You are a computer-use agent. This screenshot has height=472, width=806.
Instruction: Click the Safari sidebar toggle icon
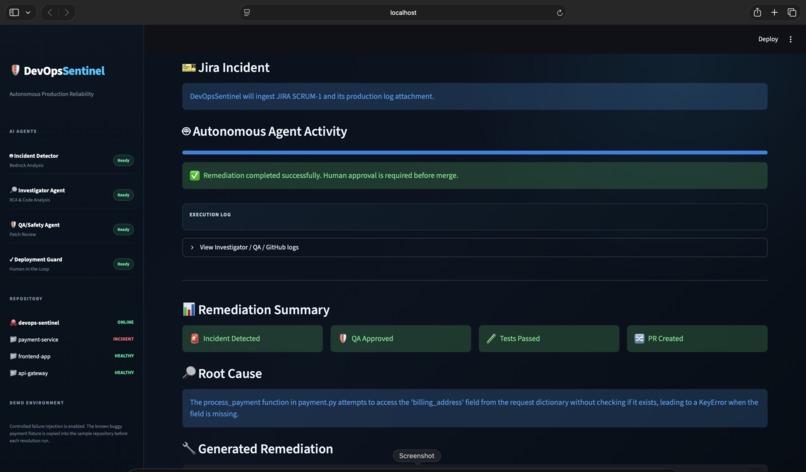tap(14, 12)
